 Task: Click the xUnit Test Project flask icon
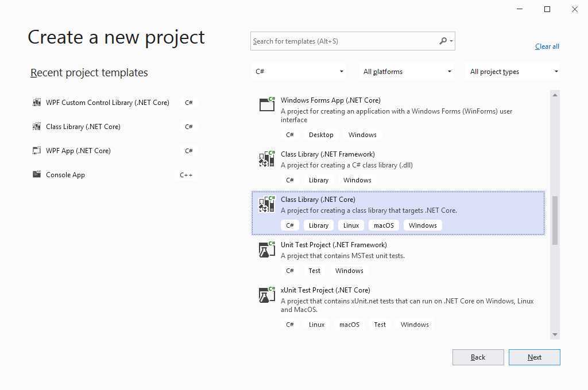pyautogui.click(x=267, y=295)
